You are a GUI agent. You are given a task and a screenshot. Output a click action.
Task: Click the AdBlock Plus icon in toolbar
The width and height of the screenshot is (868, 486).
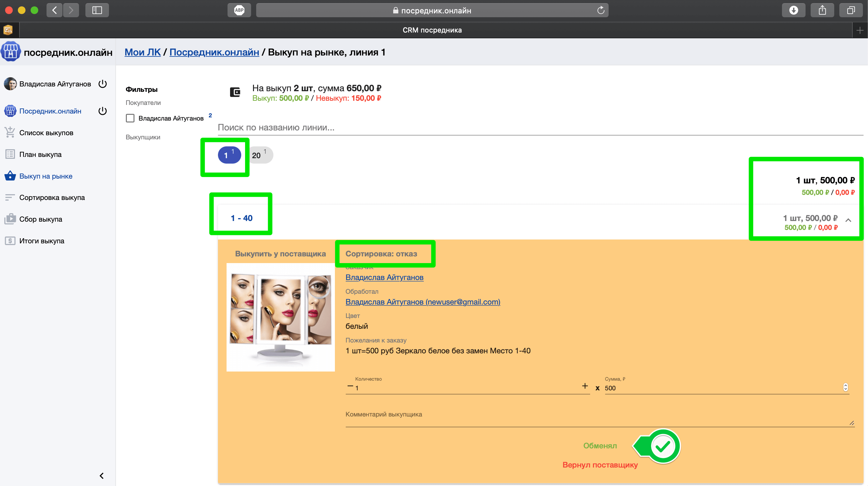pos(239,10)
